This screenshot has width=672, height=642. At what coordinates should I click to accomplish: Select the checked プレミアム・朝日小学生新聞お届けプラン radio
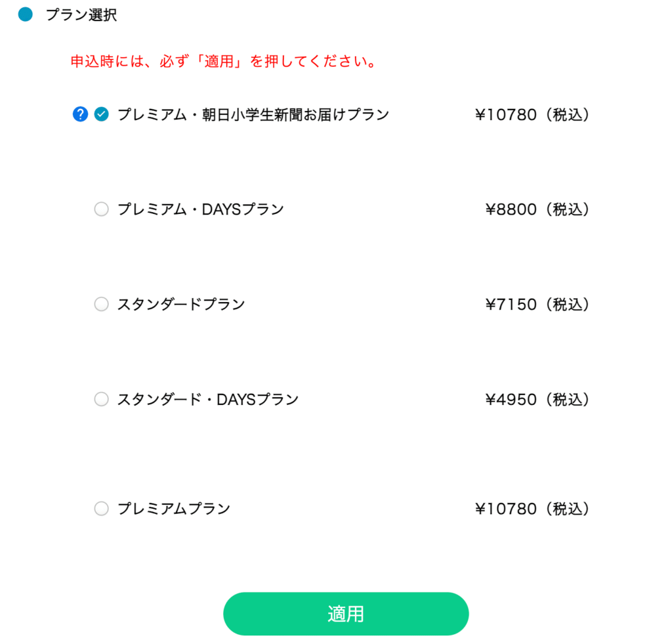point(101,115)
